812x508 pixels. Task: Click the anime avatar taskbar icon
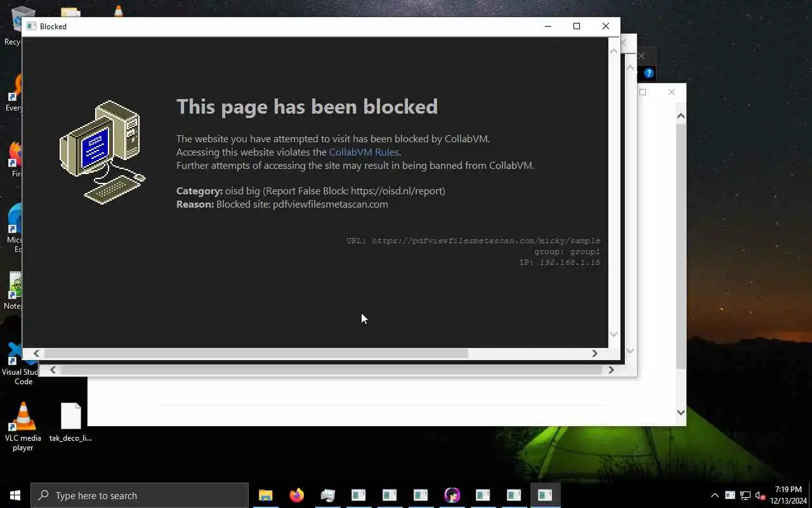[x=452, y=495]
